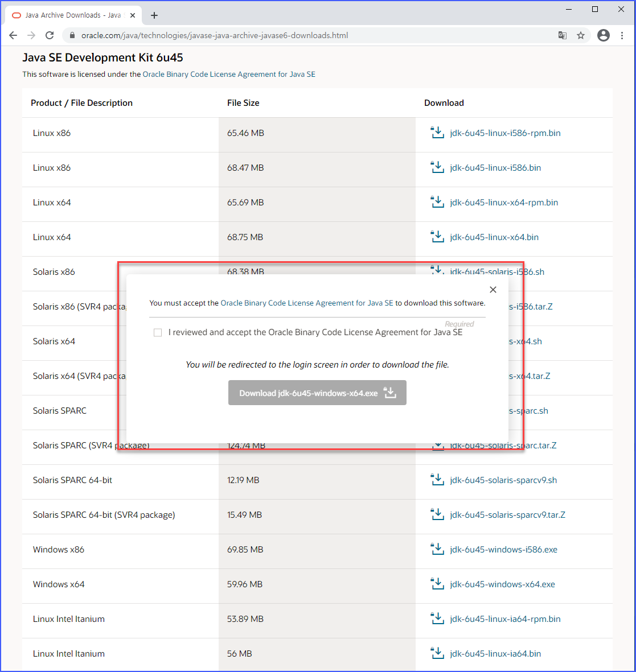Click jdk-6u45-windows-x64.exe table link
The width and height of the screenshot is (636, 672).
point(502,584)
